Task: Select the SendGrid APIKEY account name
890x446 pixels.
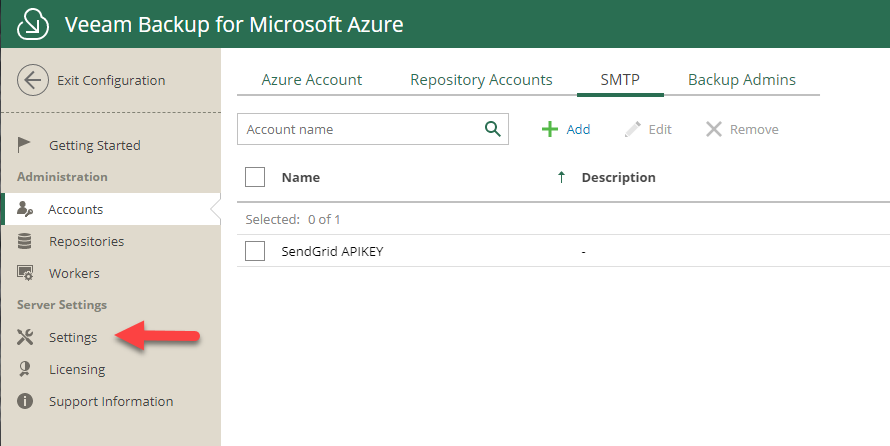Action: pyautogui.click(x=333, y=251)
